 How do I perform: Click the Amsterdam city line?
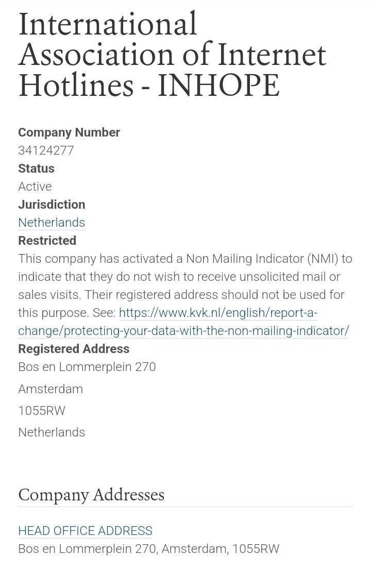(x=50, y=389)
